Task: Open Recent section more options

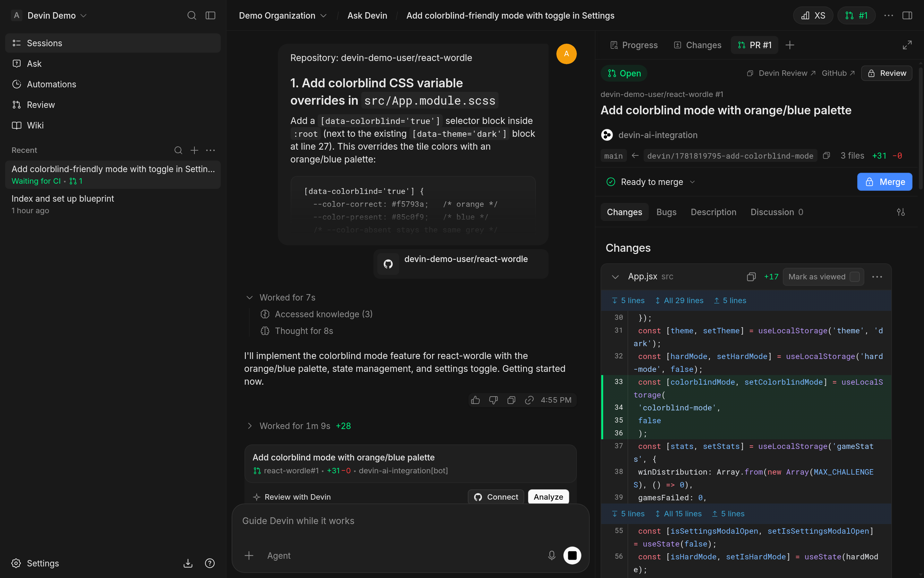Action: click(210, 150)
